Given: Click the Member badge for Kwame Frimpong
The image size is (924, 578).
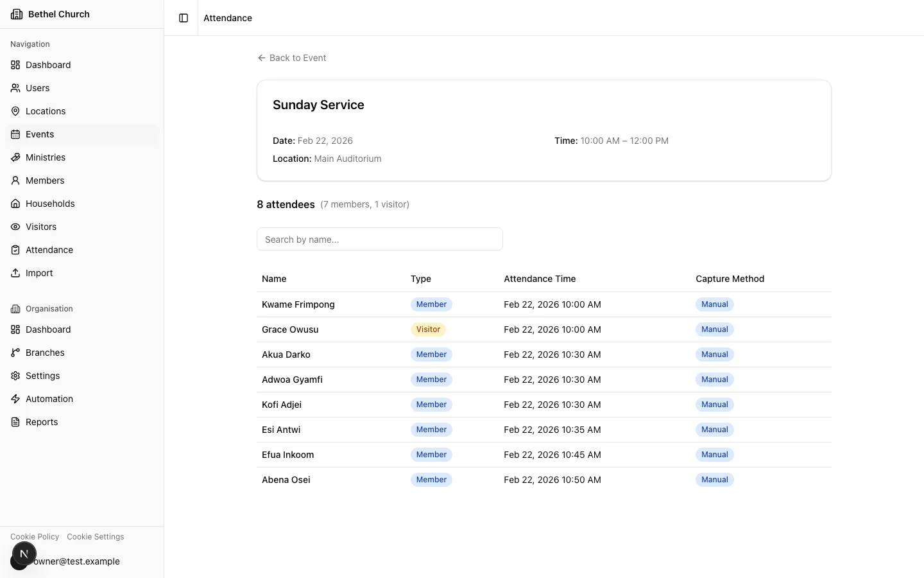Looking at the screenshot, I should pyautogui.click(x=431, y=304).
